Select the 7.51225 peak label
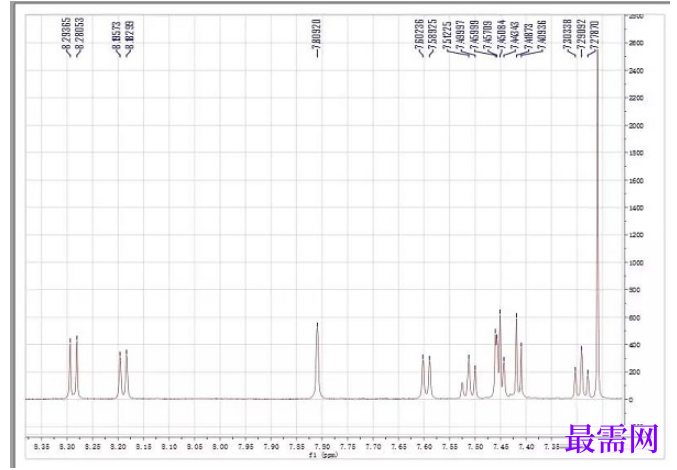The height and width of the screenshot is (470, 677). (447, 37)
